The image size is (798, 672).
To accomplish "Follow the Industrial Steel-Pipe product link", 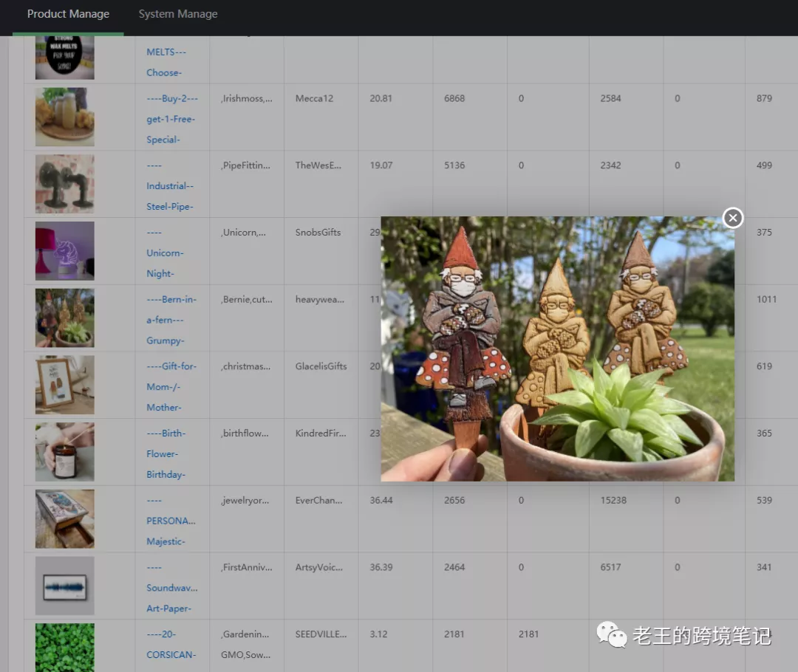I will (170, 186).
